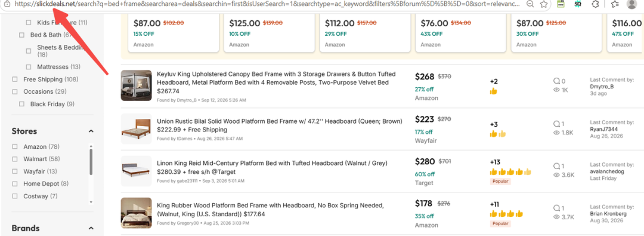Screen dimensions: 644x236
Task: Open the $87.00 30% OFF Amazon card
Action: [x=556, y=33]
